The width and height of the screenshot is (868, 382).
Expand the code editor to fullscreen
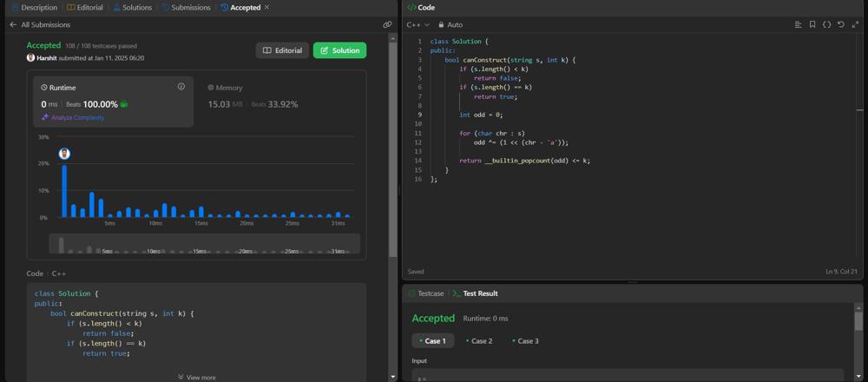[x=855, y=24]
